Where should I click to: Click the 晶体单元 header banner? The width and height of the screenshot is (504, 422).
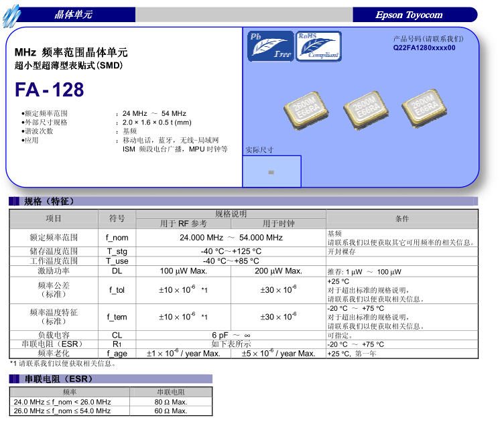tap(74, 15)
